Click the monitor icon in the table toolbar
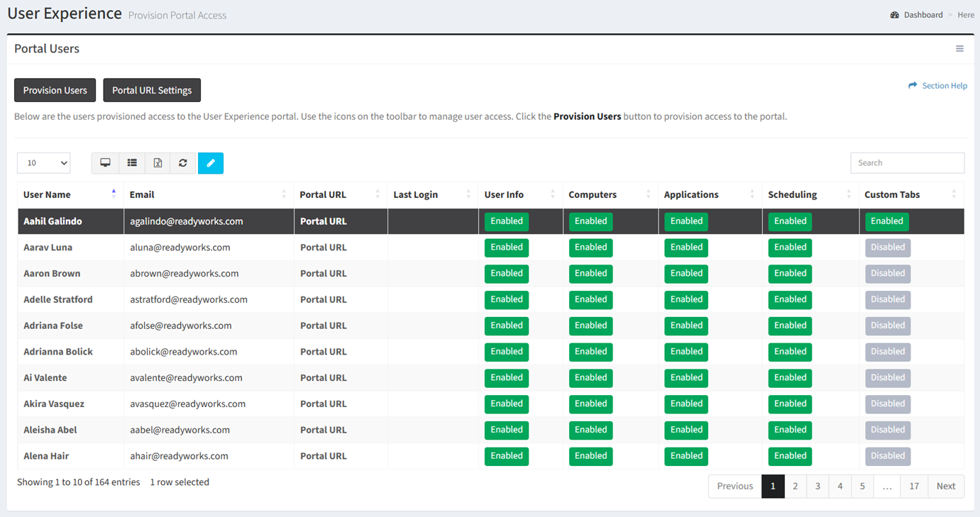Image resolution: width=980 pixels, height=517 pixels. [105, 163]
